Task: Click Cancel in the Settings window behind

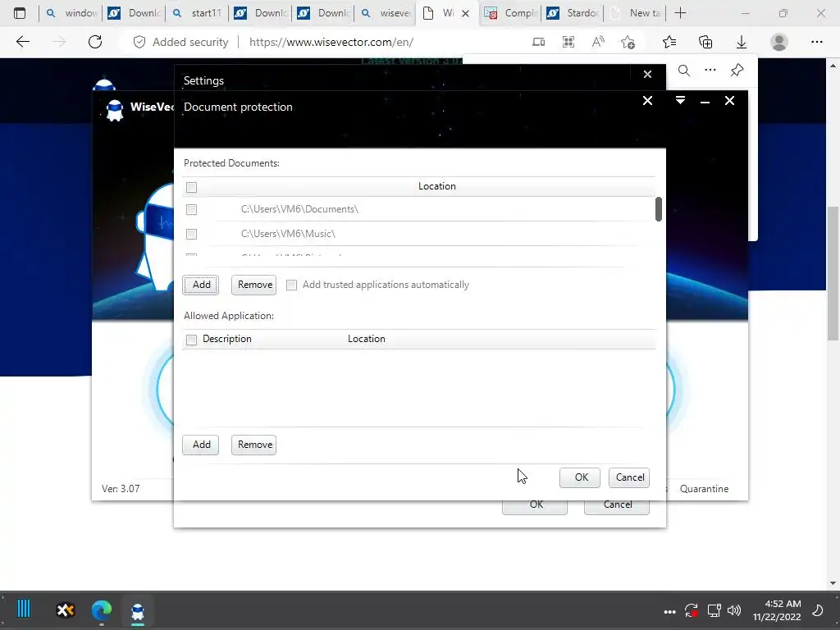Action: 617,506
